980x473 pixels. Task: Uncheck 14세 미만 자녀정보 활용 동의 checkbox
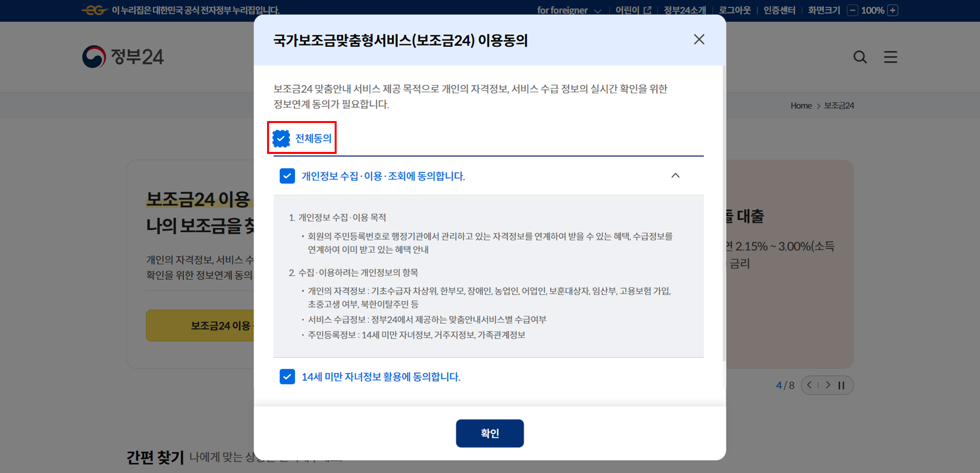287,376
